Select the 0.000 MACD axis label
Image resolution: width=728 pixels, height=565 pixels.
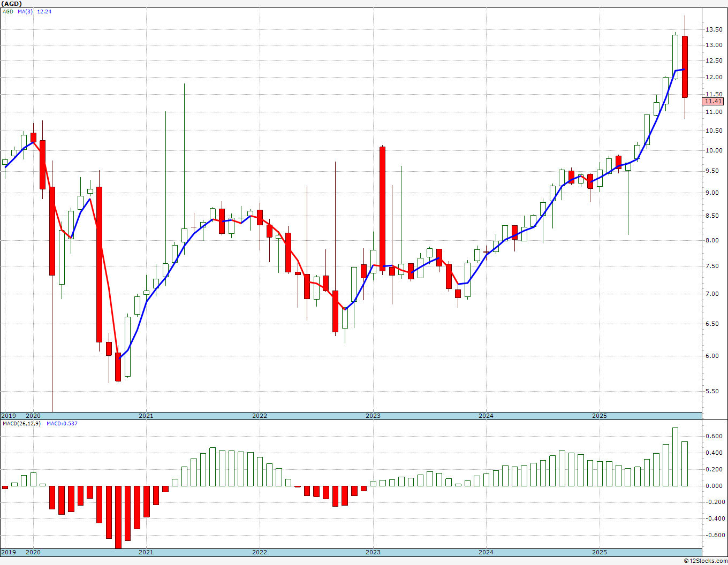coord(715,486)
